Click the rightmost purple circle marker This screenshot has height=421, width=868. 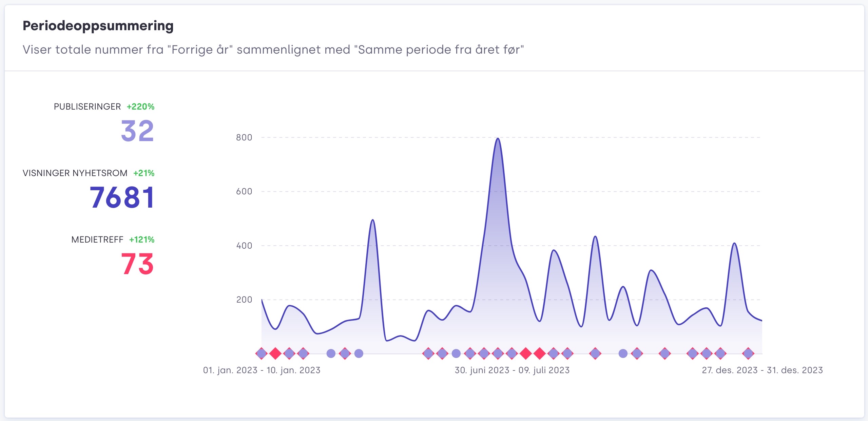[623, 353]
